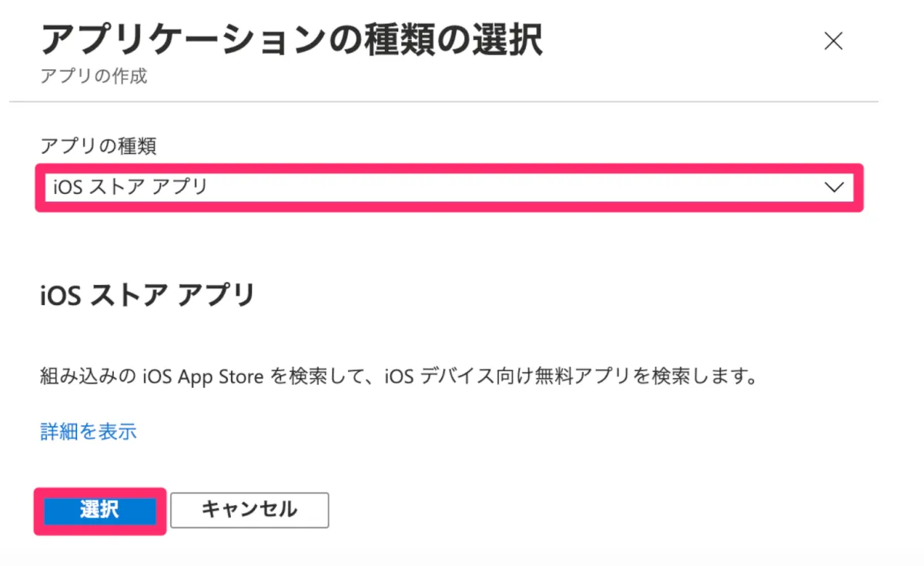
Task: Click the selected iOS ストア アプリ dropdown value
Action: pyautogui.click(x=130, y=187)
